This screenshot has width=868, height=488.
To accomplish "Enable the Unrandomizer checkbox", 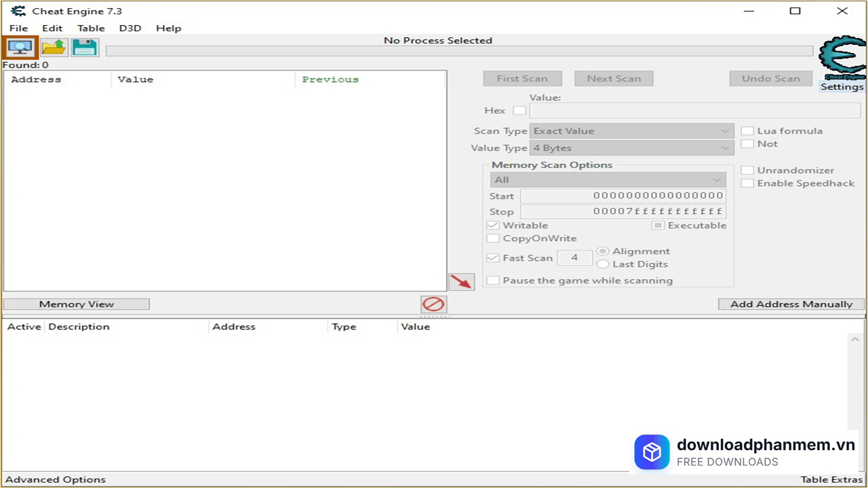I will tap(747, 170).
